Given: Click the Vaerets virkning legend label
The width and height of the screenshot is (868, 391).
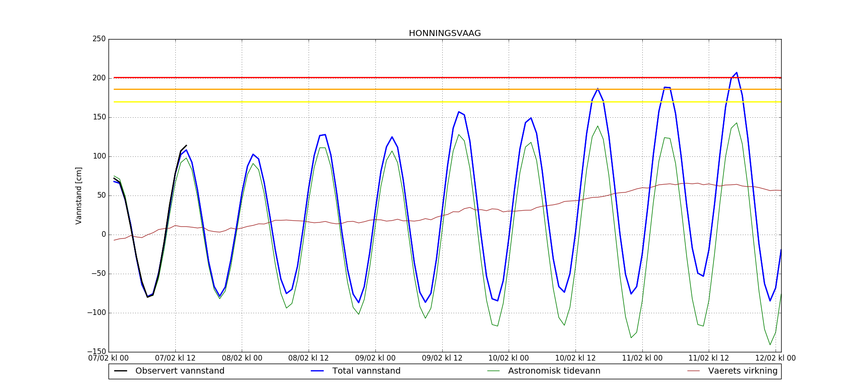Looking at the screenshot, I should tap(743, 371).
